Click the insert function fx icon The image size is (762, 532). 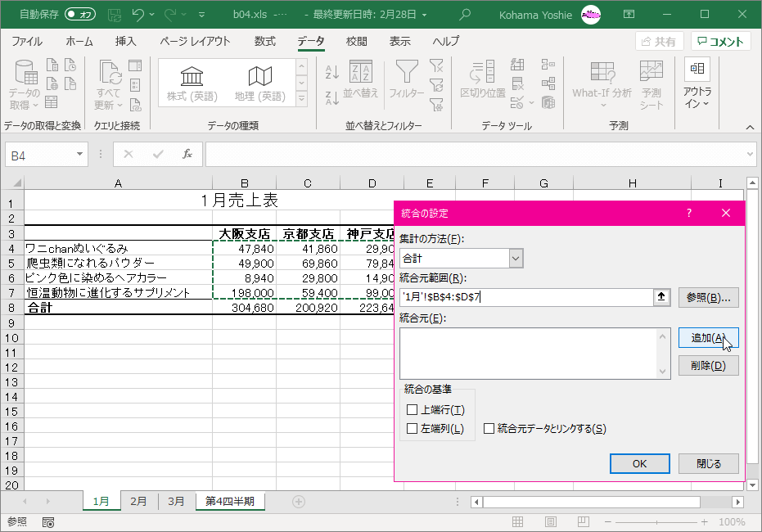pyautogui.click(x=187, y=154)
